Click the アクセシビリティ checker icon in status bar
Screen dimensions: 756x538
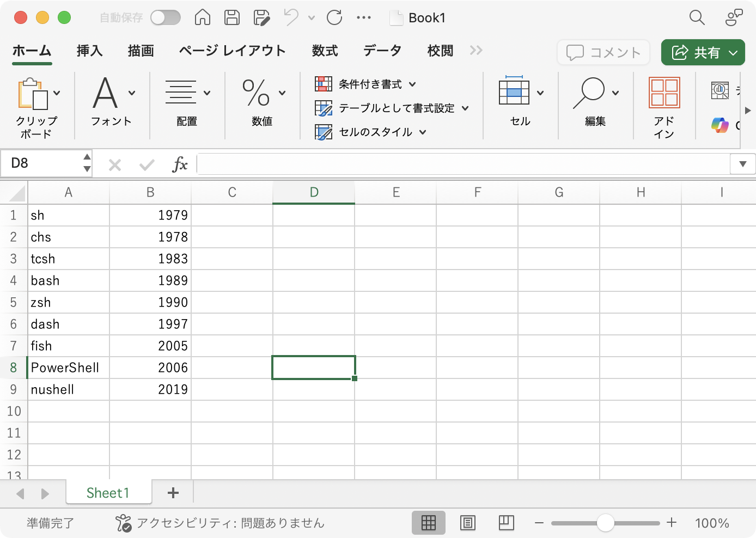(x=125, y=523)
